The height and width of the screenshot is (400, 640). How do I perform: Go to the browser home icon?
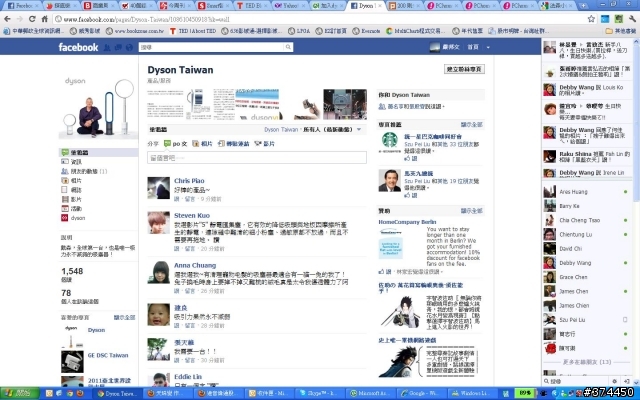pyautogui.click(x=44, y=19)
